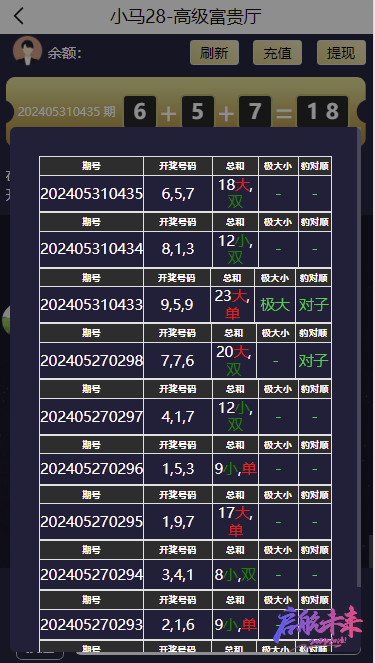Screen dimensions: 375x663
Task: Click the 刷新 refresh button
Action: (x=214, y=53)
